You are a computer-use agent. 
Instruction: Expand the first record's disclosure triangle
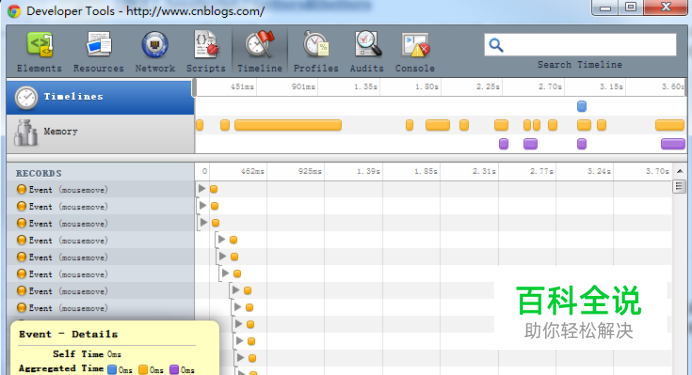coord(202,188)
